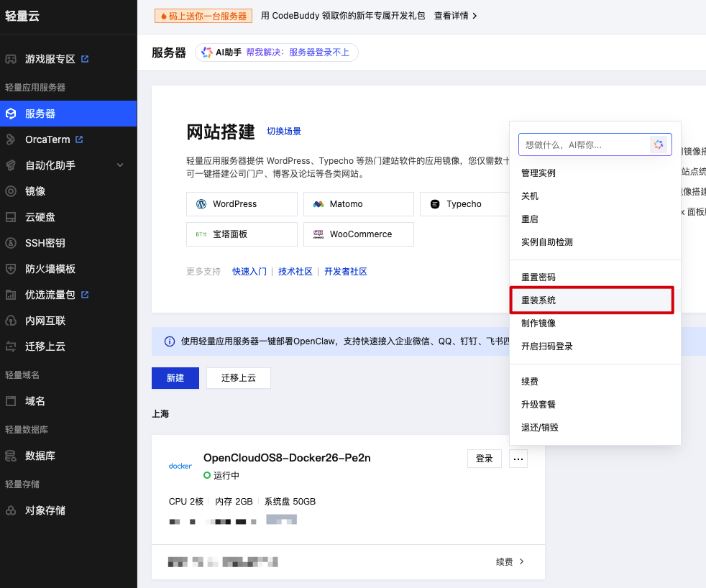Click instance name OpenCloudOS8-Docker26-Pe2n

click(x=287, y=458)
